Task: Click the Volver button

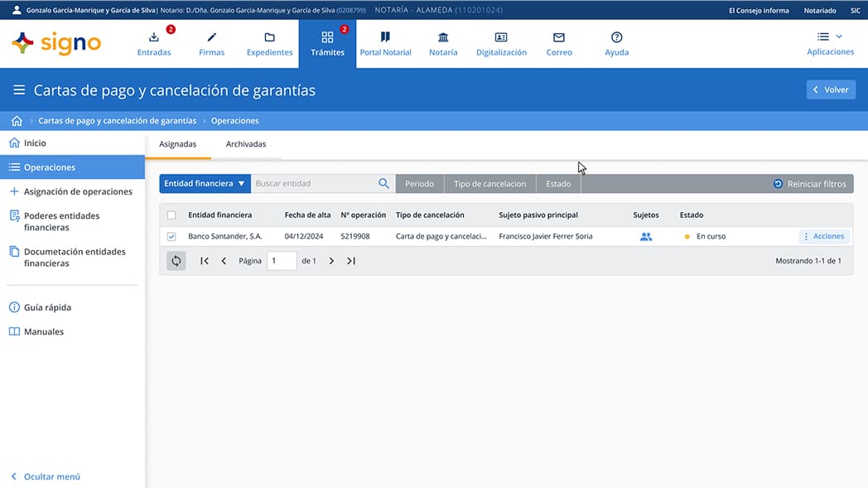Action: click(x=831, y=89)
